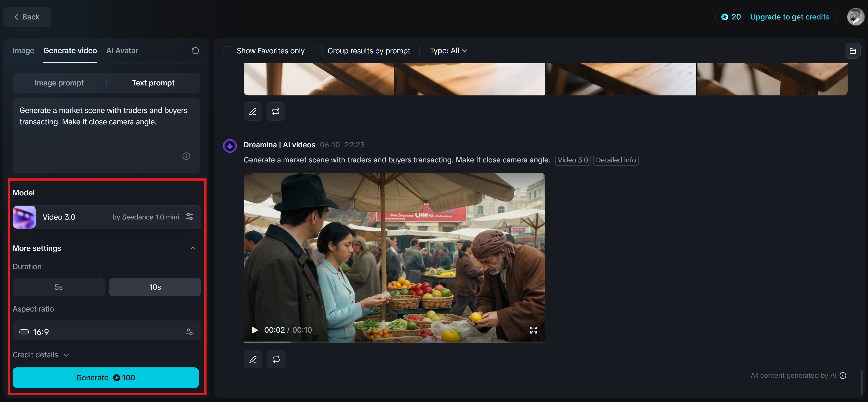This screenshot has width=868, height=402.
Task: Enable Show Favorites only checkbox
Action: 228,51
